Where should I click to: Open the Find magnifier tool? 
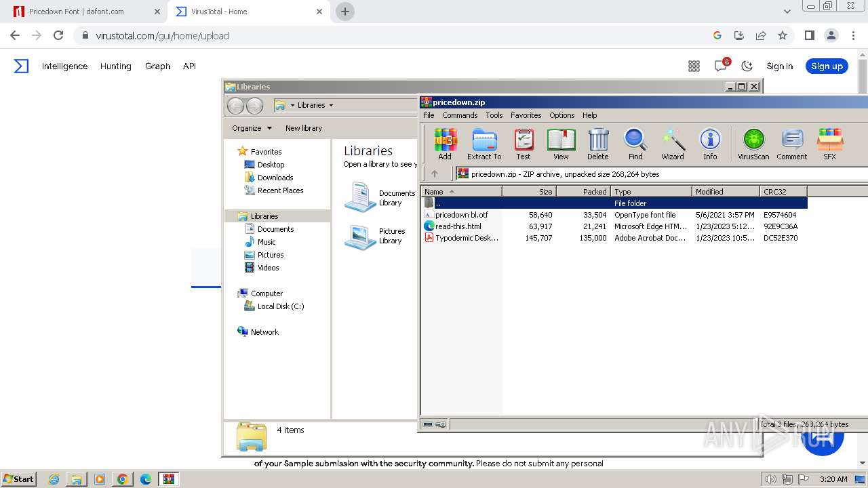point(635,144)
